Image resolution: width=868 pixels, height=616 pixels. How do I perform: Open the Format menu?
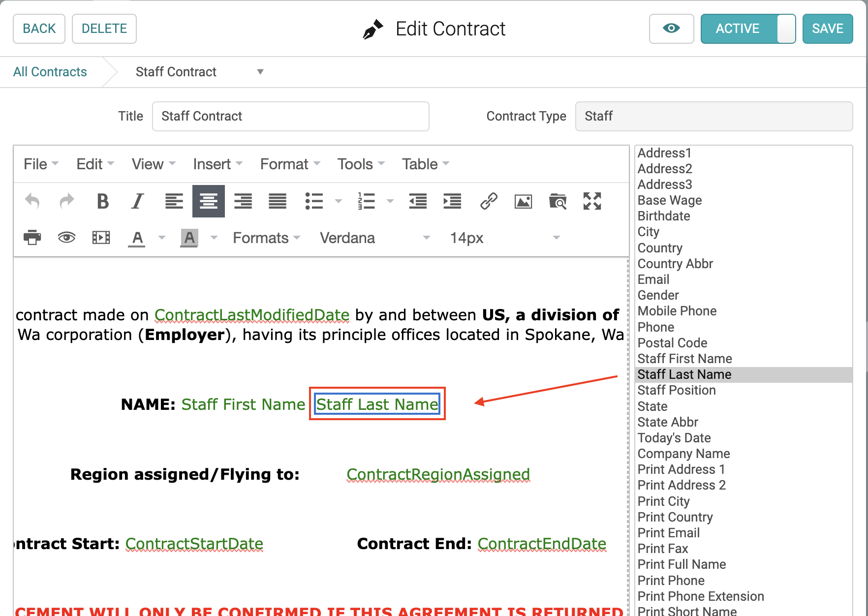pos(290,164)
